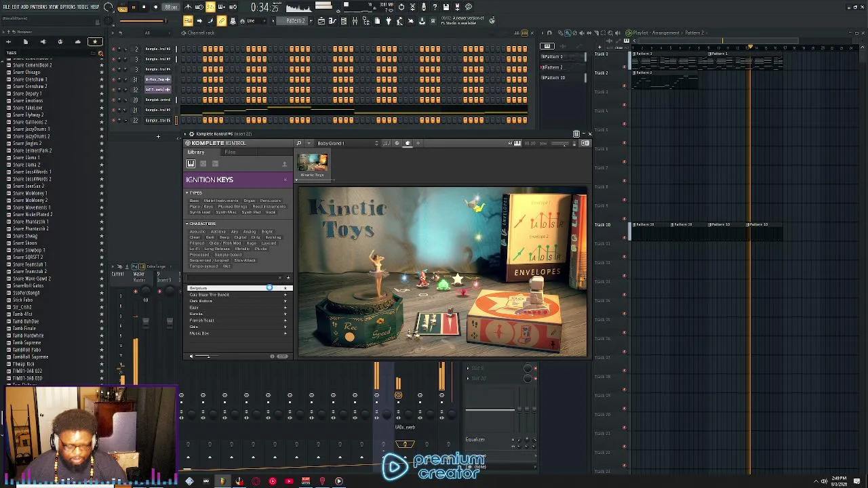Switch to the Library tab in Komplete Kontrol

[x=196, y=152]
